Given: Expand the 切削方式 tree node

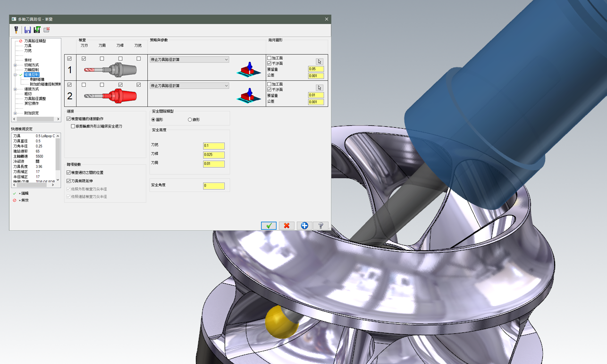Looking at the screenshot, I should click(15, 65).
